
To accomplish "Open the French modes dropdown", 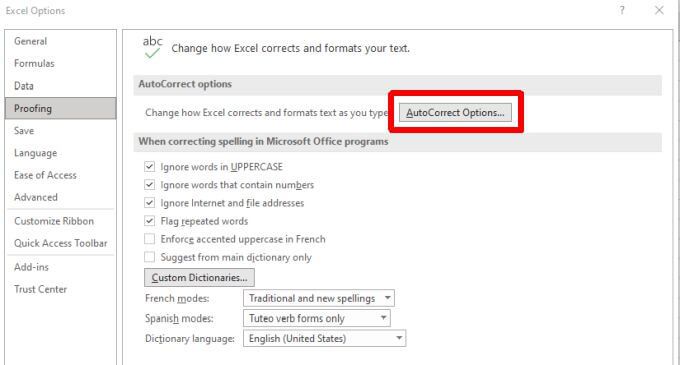I will coord(319,298).
